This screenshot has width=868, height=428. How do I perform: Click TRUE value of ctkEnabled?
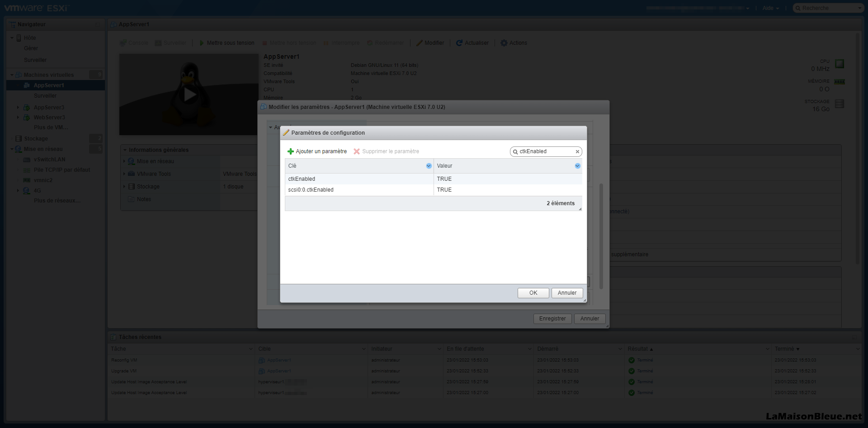[x=444, y=179]
